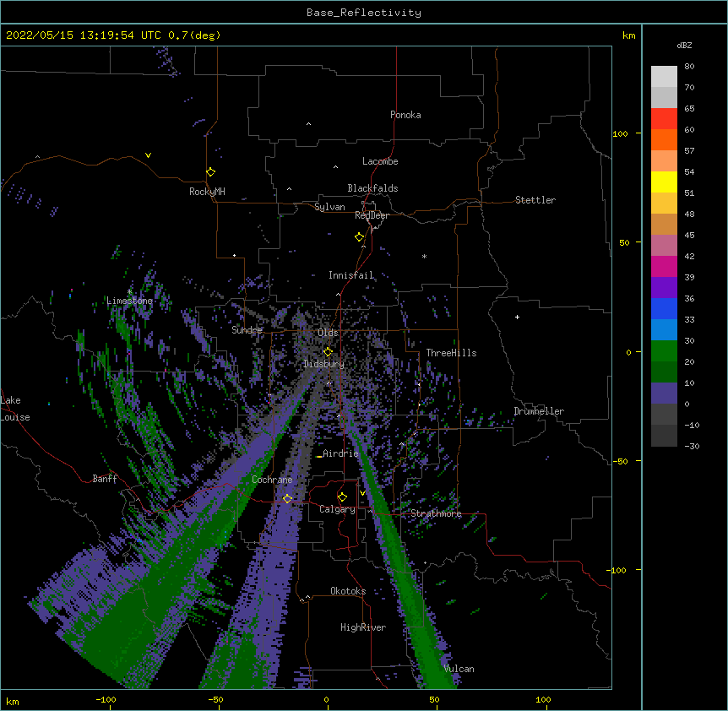The height and width of the screenshot is (711, 728).
Task: Click the Ponoka city label
Action: pos(405,115)
